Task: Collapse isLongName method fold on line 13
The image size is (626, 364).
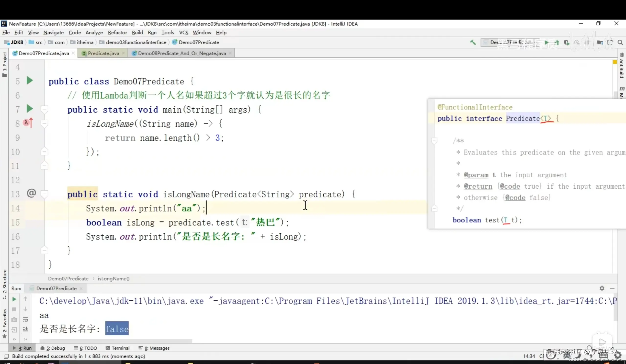Action: click(x=45, y=193)
